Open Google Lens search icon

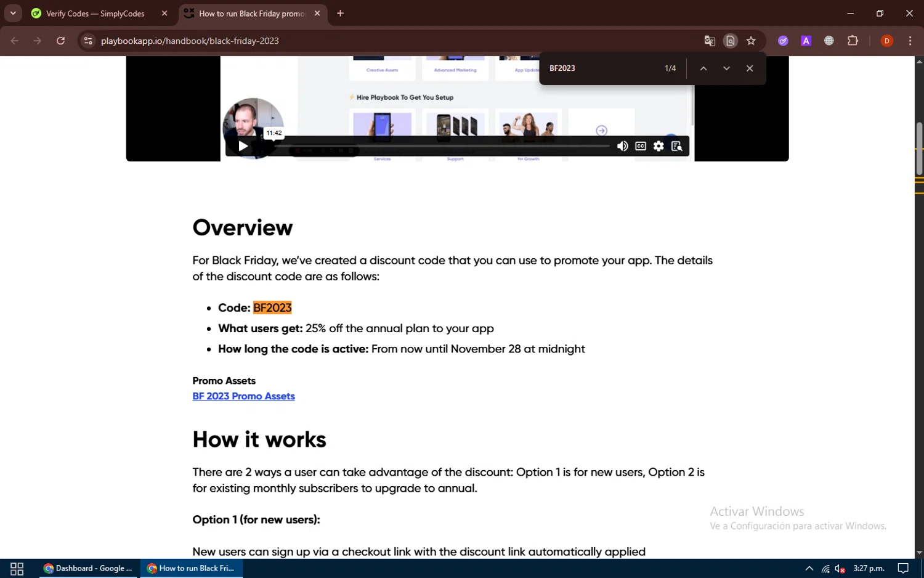click(x=730, y=41)
